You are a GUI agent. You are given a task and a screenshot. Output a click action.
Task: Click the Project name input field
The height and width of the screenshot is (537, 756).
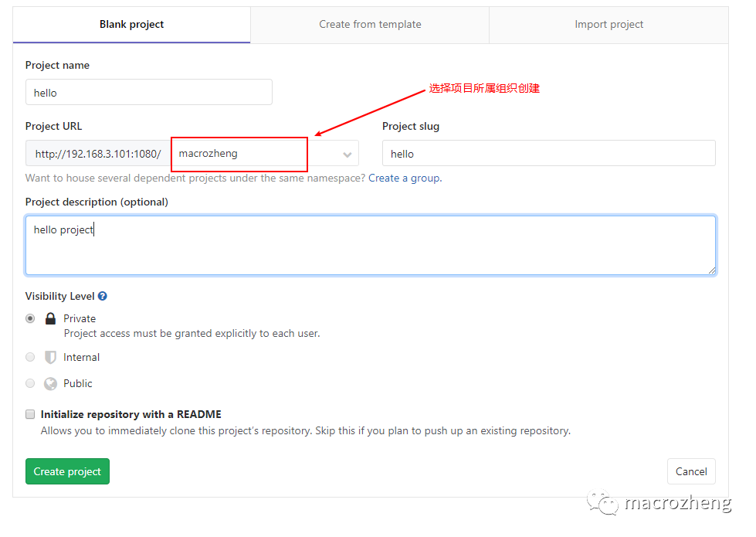[x=148, y=92]
